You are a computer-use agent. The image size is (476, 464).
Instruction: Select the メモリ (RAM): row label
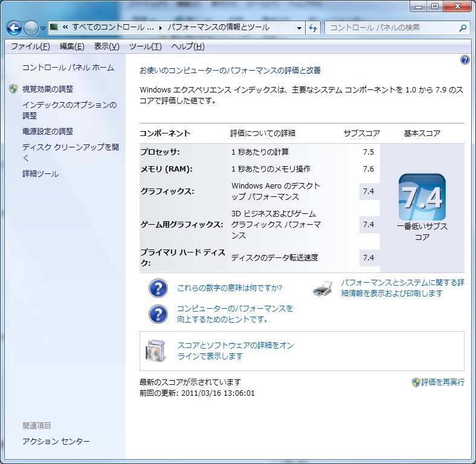pyautogui.click(x=166, y=169)
